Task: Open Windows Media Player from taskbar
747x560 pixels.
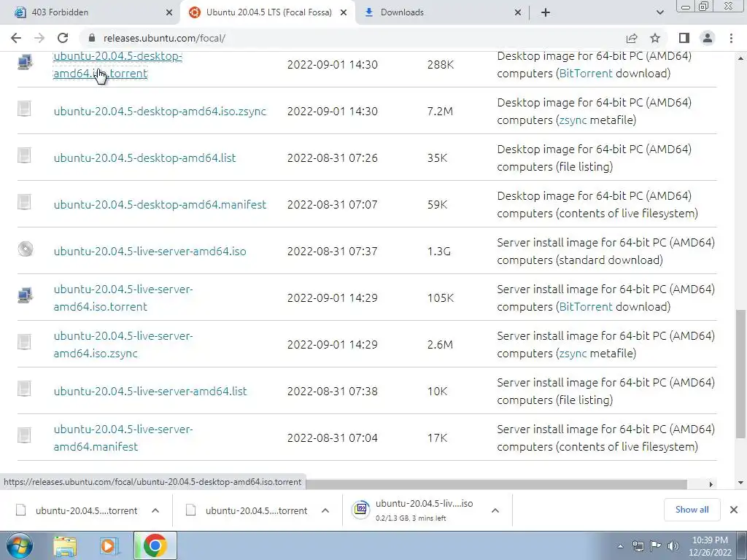Action: pos(108,545)
